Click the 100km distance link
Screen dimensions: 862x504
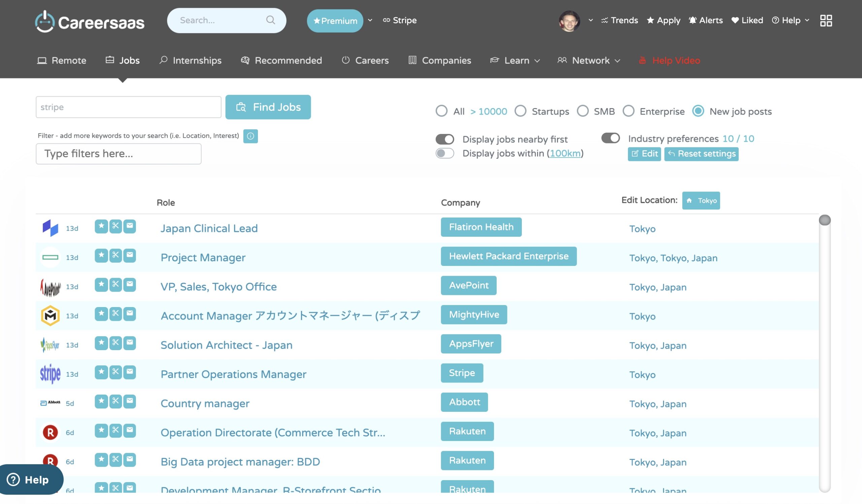pyautogui.click(x=565, y=153)
